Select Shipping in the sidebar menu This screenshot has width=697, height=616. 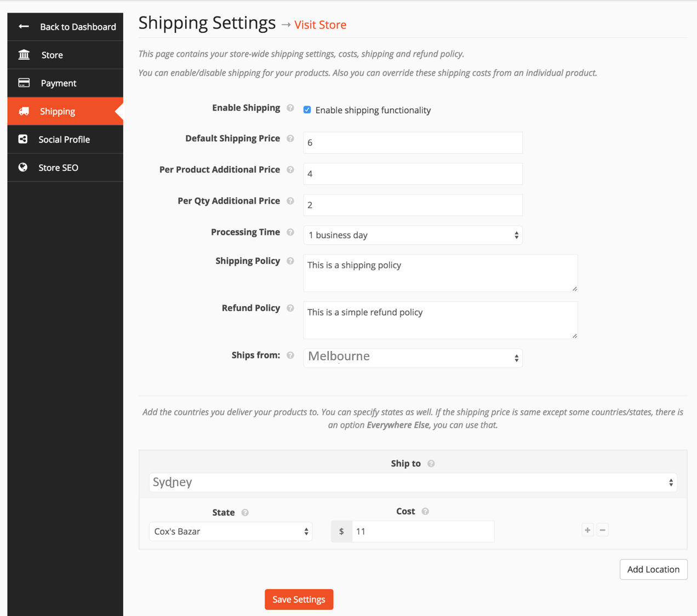[58, 111]
